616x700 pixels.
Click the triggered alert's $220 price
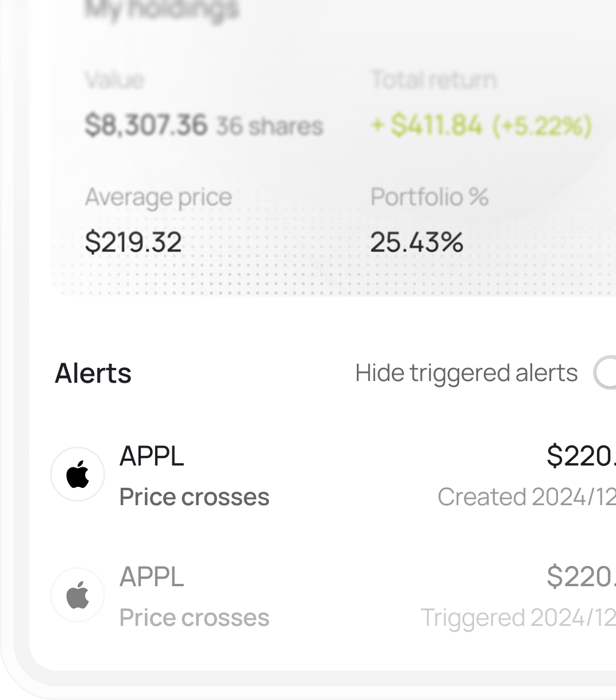click(x=580, y=577)
